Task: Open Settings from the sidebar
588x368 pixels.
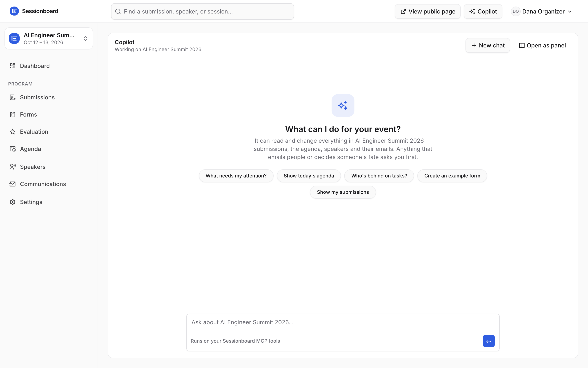Action: click(49, 202)
